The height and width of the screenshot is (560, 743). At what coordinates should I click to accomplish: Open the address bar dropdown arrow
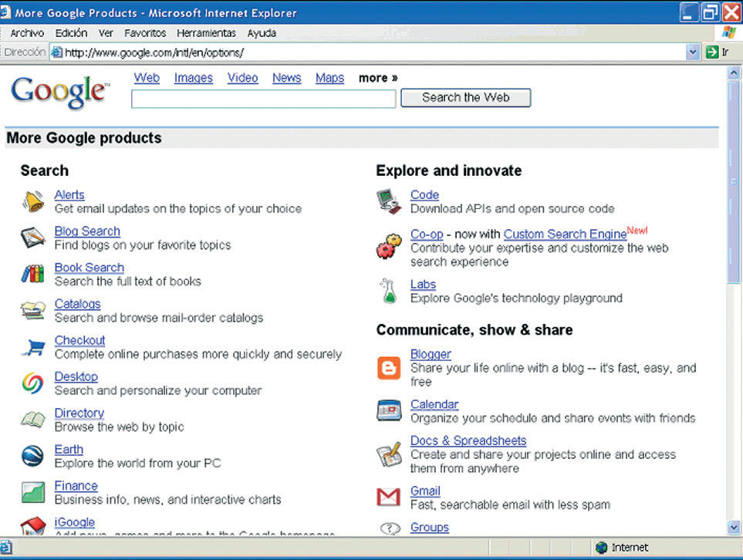(693, 52)
